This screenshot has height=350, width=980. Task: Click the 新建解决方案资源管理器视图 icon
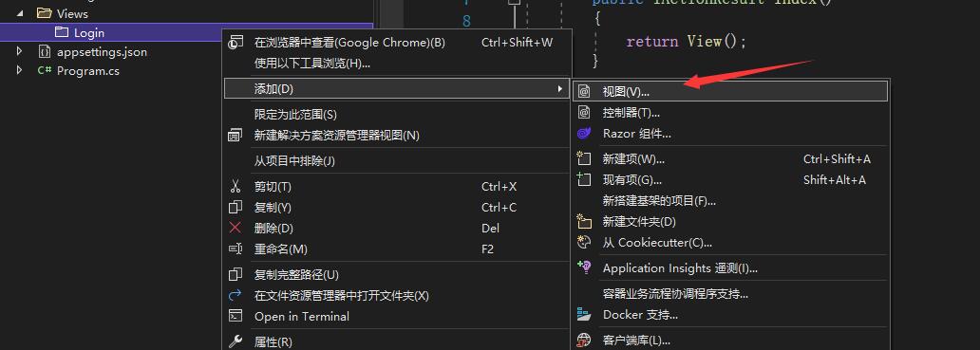235,136
